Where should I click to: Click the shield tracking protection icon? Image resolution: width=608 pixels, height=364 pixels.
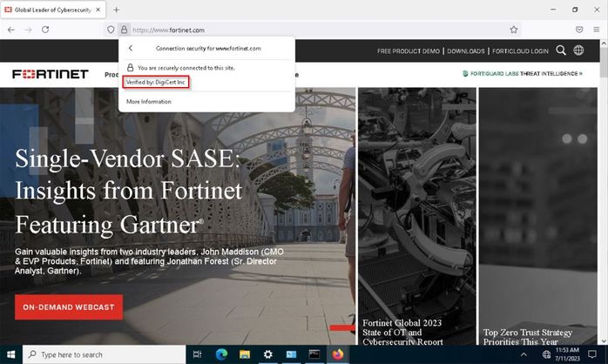[x=111, y=29]
